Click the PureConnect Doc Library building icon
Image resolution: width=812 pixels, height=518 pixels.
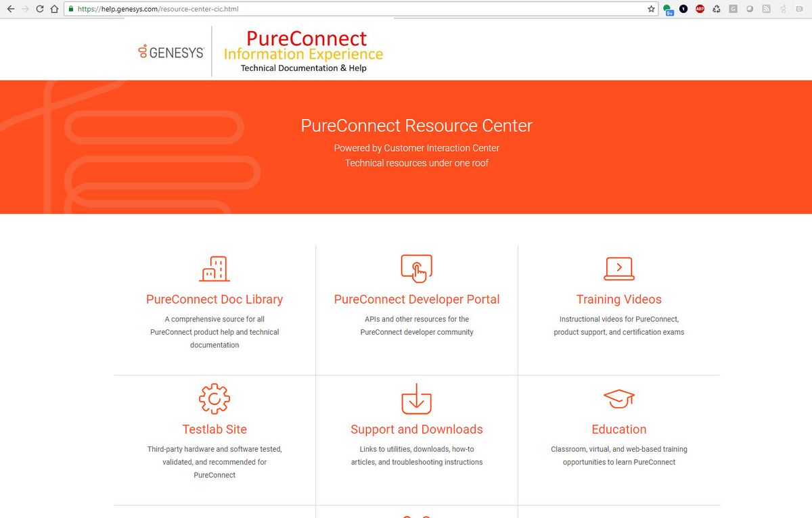click(215, 268)
